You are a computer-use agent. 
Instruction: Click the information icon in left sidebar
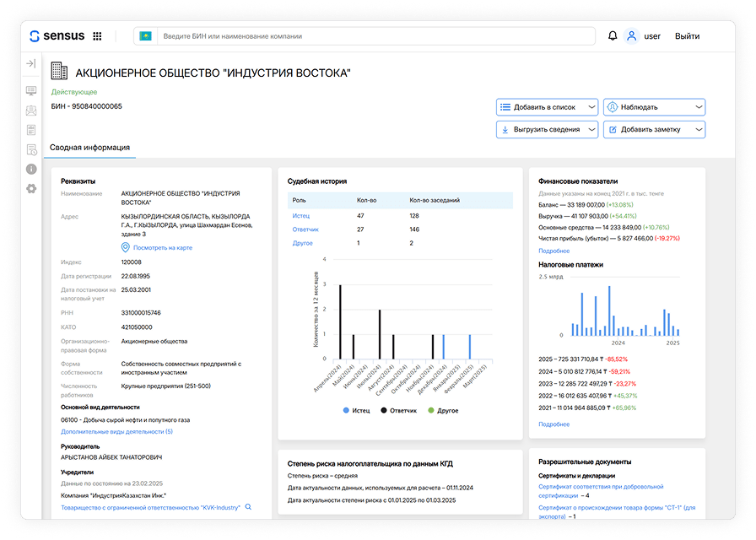point(31,169)
